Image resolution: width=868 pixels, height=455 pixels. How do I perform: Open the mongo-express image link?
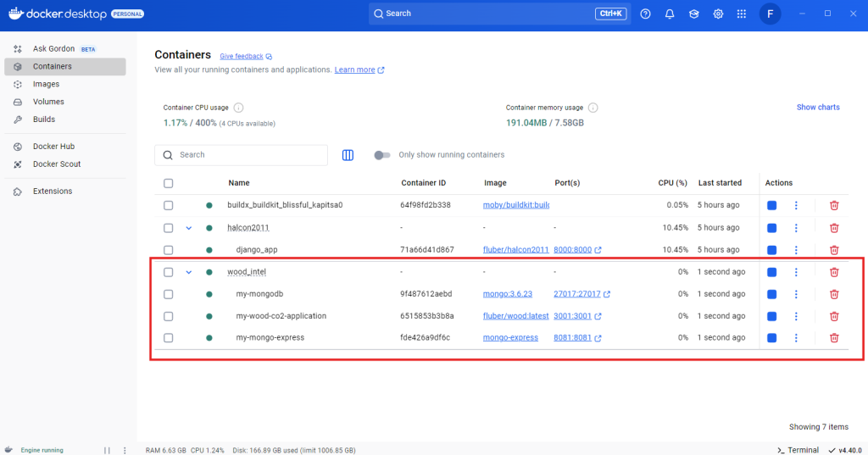[510, 338]
